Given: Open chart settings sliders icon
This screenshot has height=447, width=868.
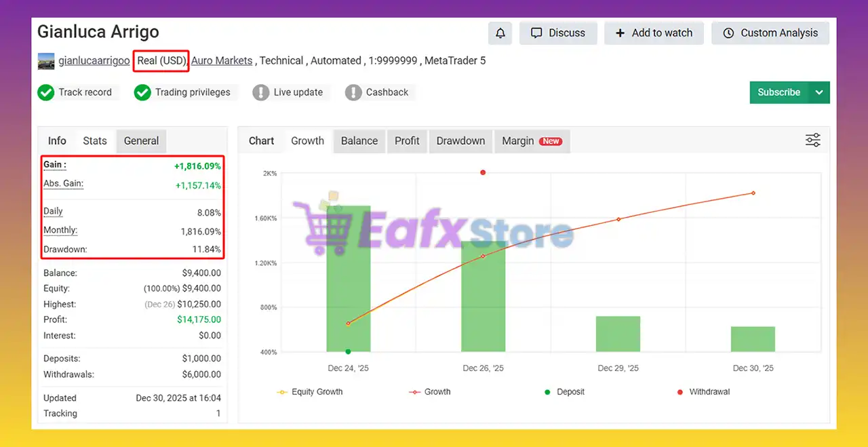Looking at the screenshot, I should [812, 140].
